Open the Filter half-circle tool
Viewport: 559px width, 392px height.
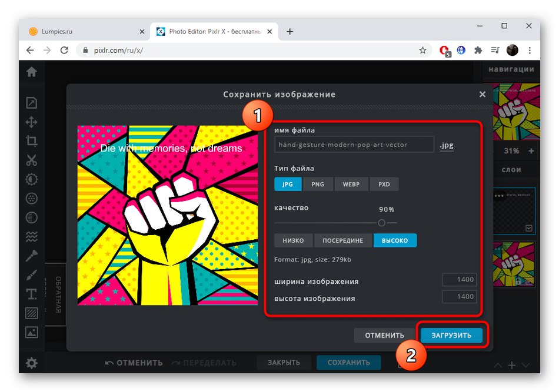pyautogui.click(x=31, y=217)
